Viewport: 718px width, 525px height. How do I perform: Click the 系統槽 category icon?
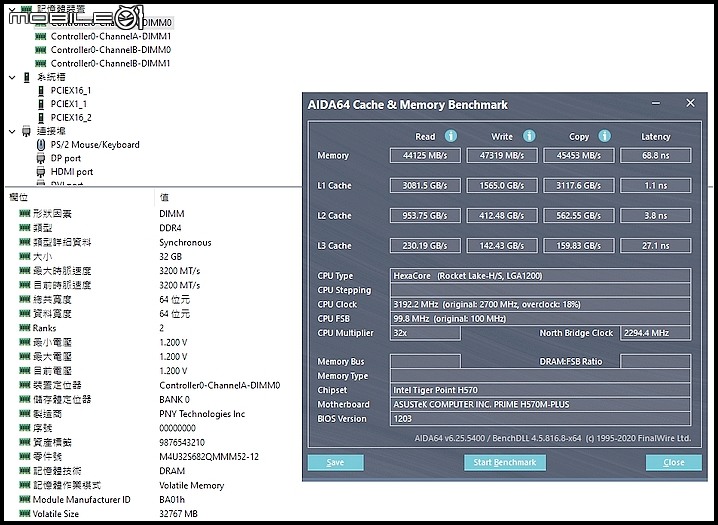[x=27, y=77]
